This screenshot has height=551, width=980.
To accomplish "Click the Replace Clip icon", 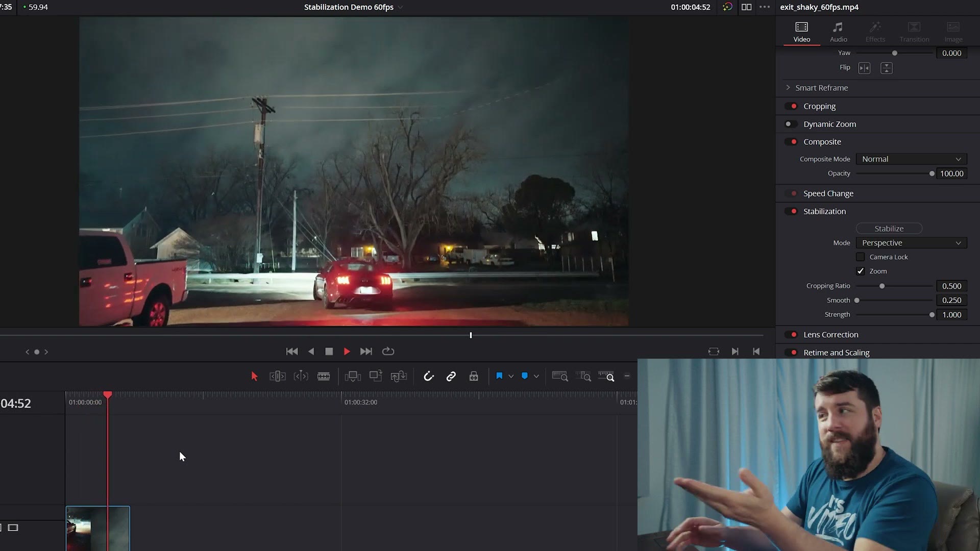I will tap(399, 377).
